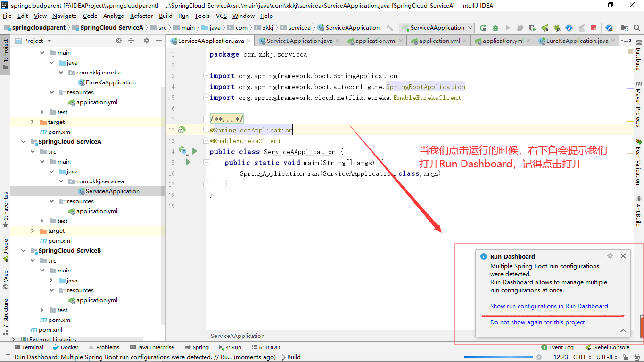Launch with the JRebel rocket run icon
This screenshot has width=644, height=362.
click(x=545, y=28)
